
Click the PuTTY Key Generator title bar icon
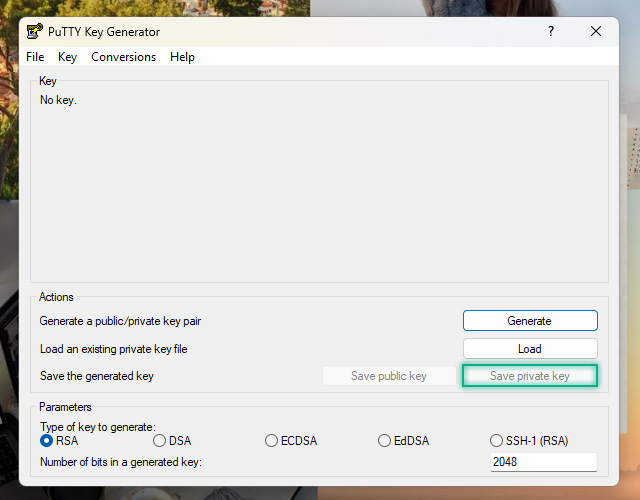[x=35, y=31]
